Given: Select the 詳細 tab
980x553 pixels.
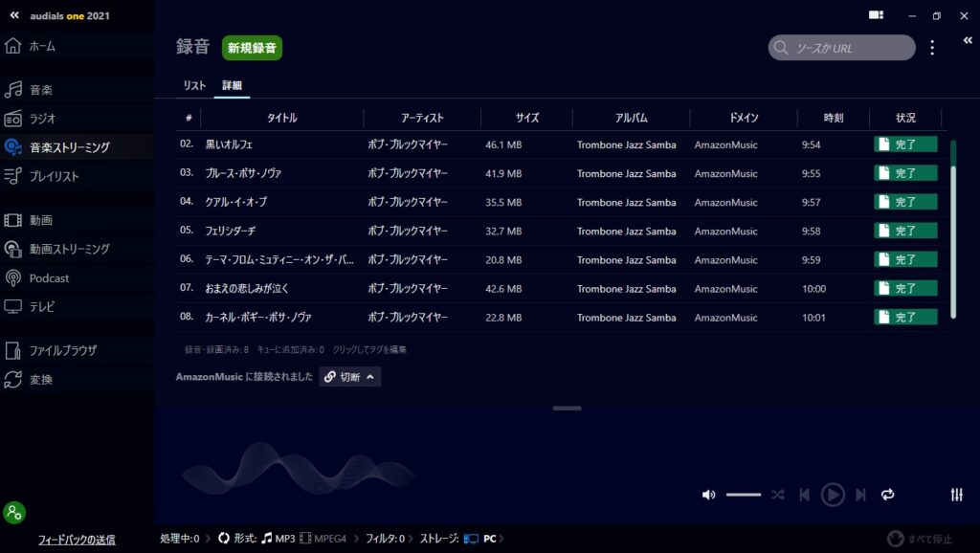Looking at the screenshot, I should pyautogui.click(x=232, y=86).
